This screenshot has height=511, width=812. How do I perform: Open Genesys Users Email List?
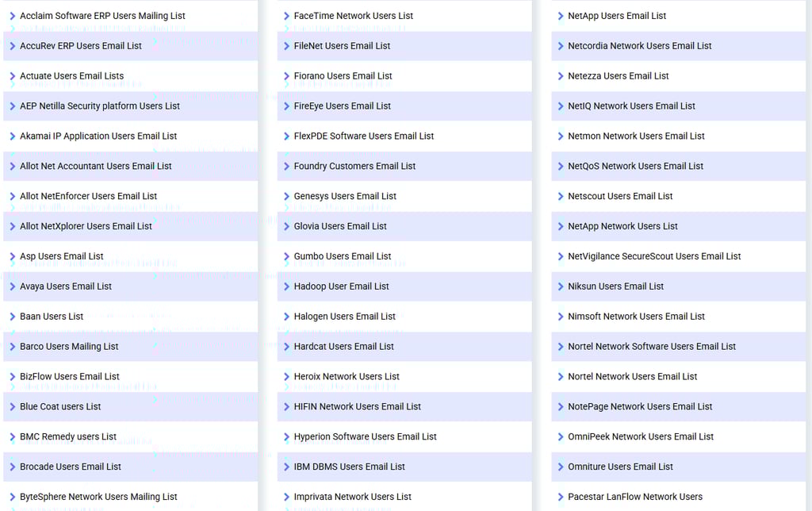point(345,197)
